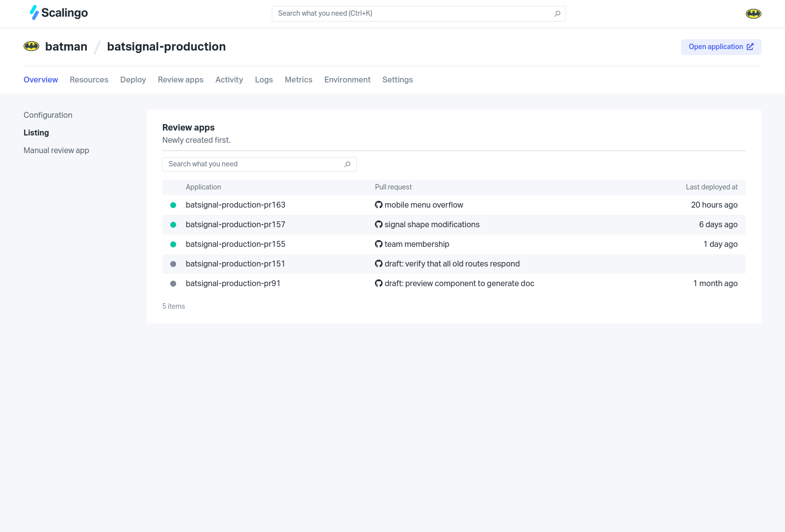
Task: Click the global search magnifier icon
Action: tap(557, 14)
